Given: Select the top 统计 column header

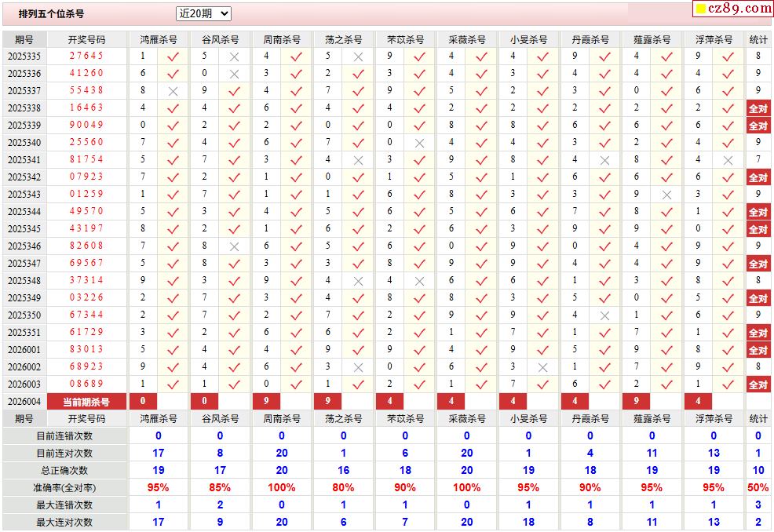Looking at the screenshot, I should click(758, 39).
